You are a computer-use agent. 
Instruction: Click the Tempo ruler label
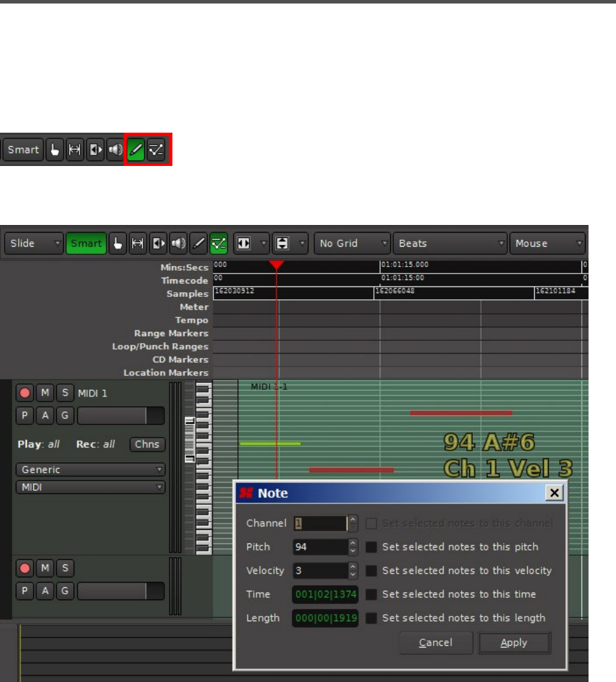(x=192, y=320)
